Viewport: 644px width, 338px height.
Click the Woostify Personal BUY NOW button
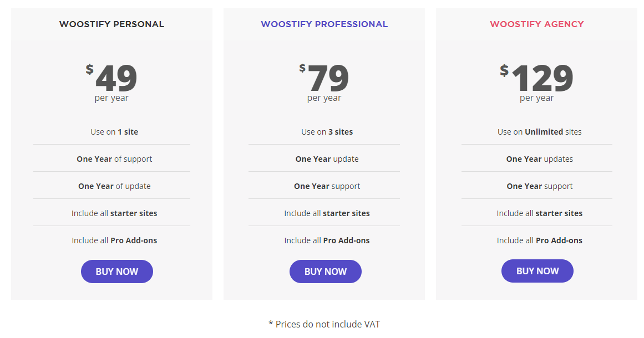[x=116, y=272]
